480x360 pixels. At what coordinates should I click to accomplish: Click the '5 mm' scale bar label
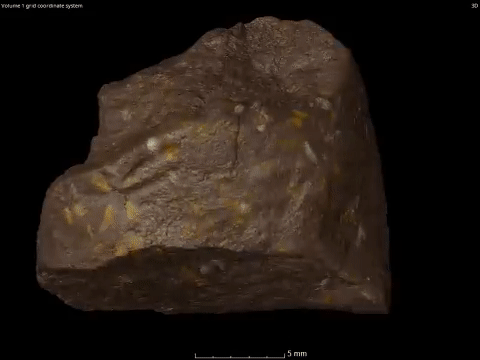[x=297, y=353]
